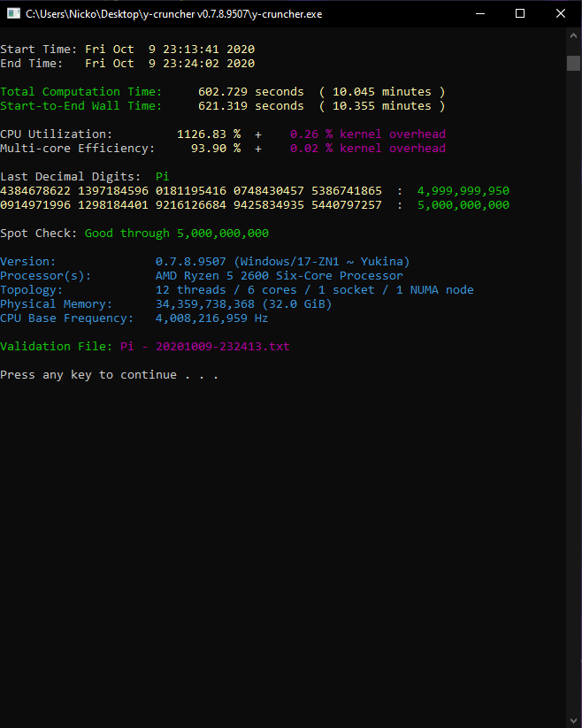The height and width of the screenshot is (728, 582).
Task: Click digit group '5440797257'
Action: pos(347,205)
